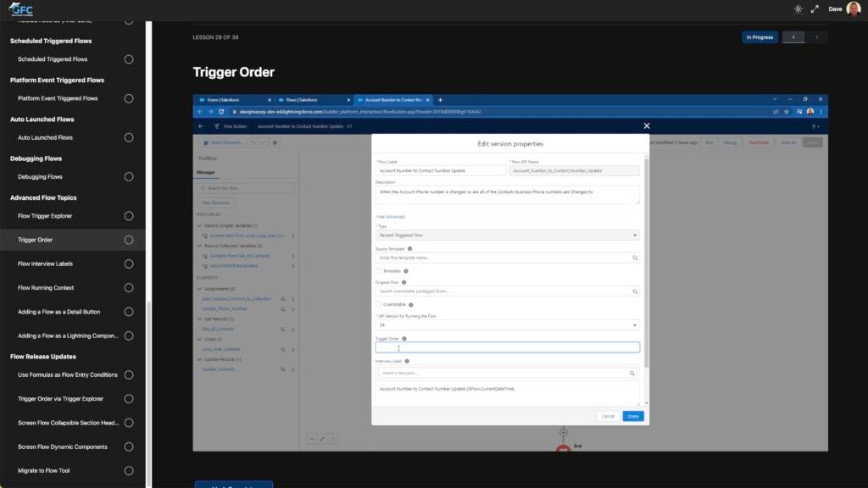Click the Flow Builder back arrow
Image resolution: width=868 pixels, height=488 pixels.
(201, 127)
